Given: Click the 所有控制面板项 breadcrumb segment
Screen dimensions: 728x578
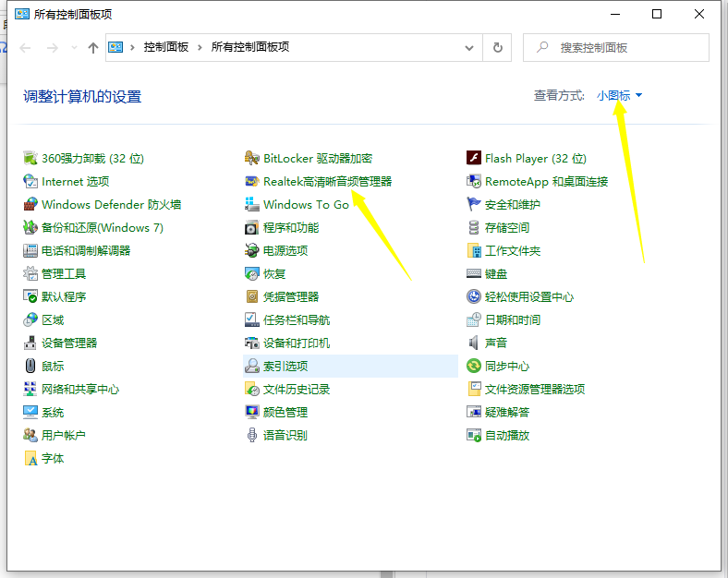Looking at the screenshot, I should point(250,47).
